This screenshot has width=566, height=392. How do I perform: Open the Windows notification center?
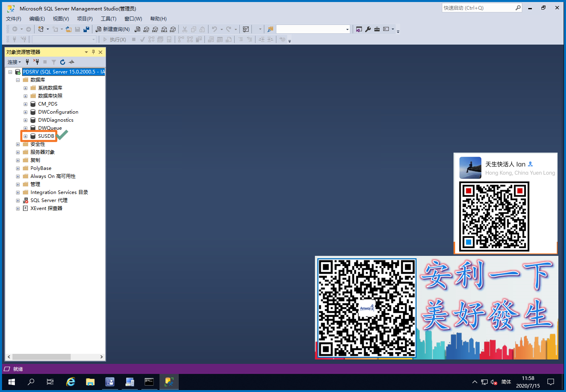click(551, 382)
